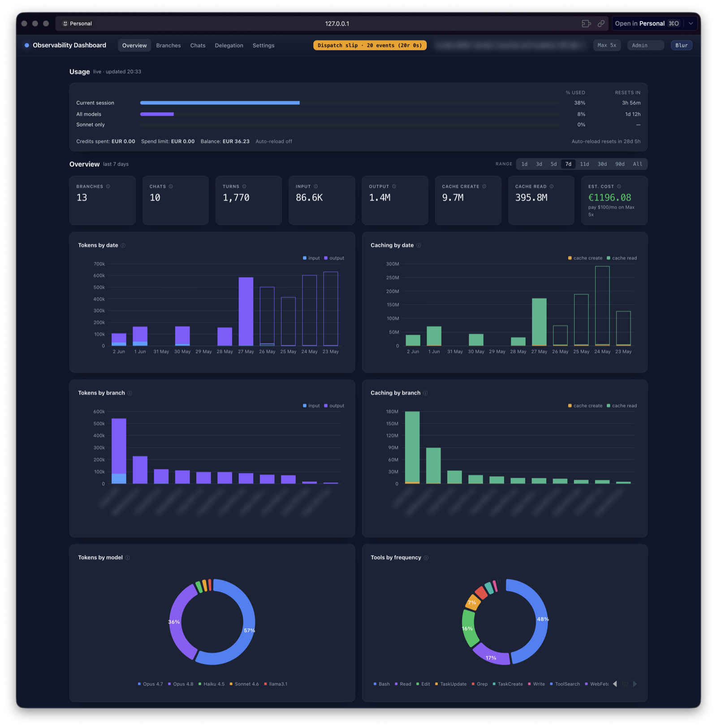The height and width of the screenshot is (728, 717).
Task: Click info icon beside OUTPUT stat
Action: [394, 186]
